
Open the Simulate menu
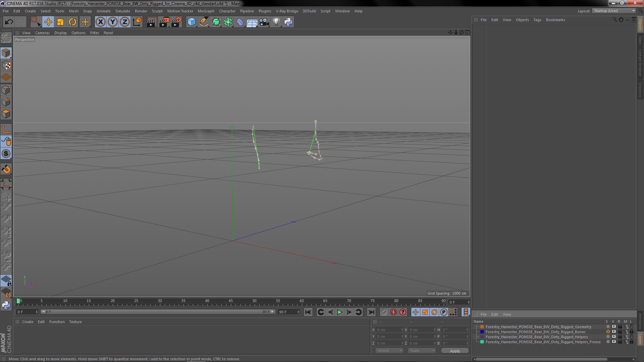(122, 11)
